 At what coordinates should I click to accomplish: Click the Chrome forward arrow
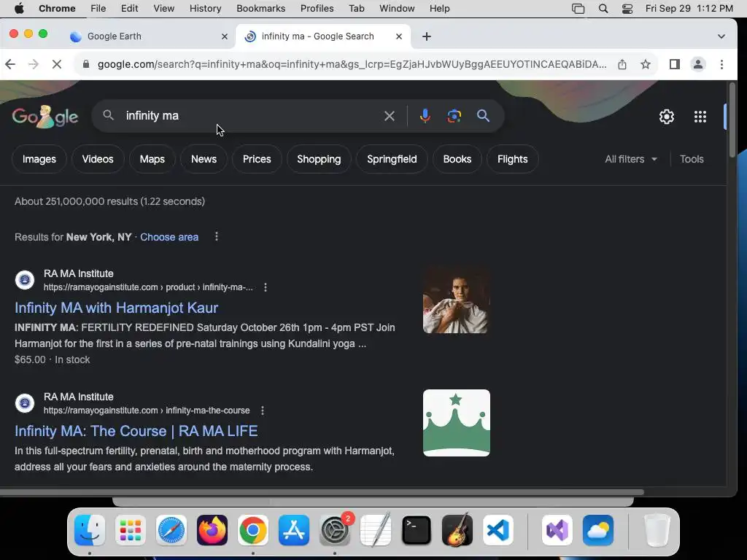[x=34, y=64]
